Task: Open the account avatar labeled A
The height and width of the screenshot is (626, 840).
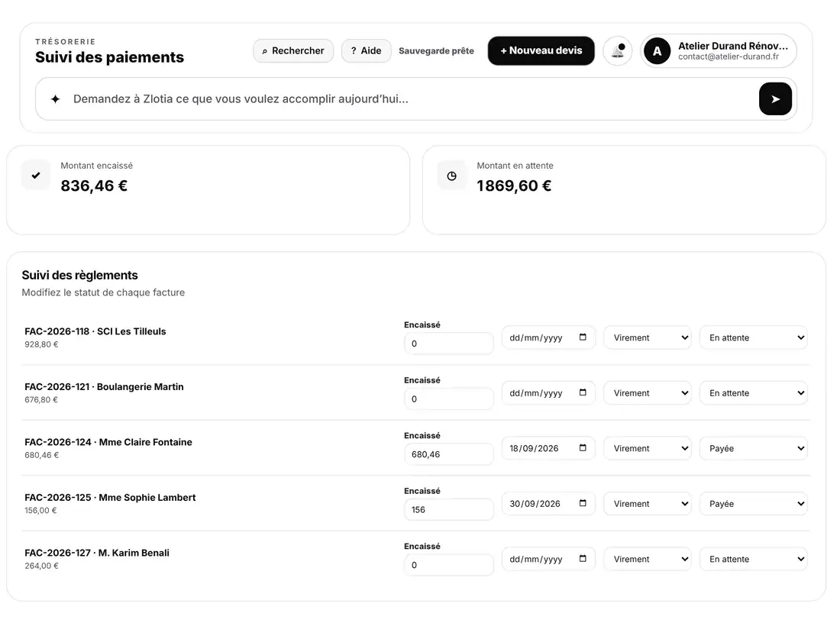Action: click(x=657, y=51)
